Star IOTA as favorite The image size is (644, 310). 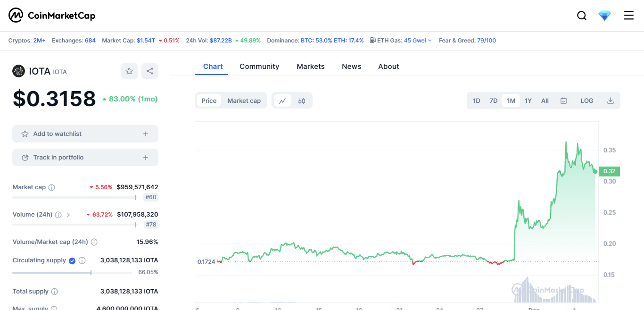(129, 71)
